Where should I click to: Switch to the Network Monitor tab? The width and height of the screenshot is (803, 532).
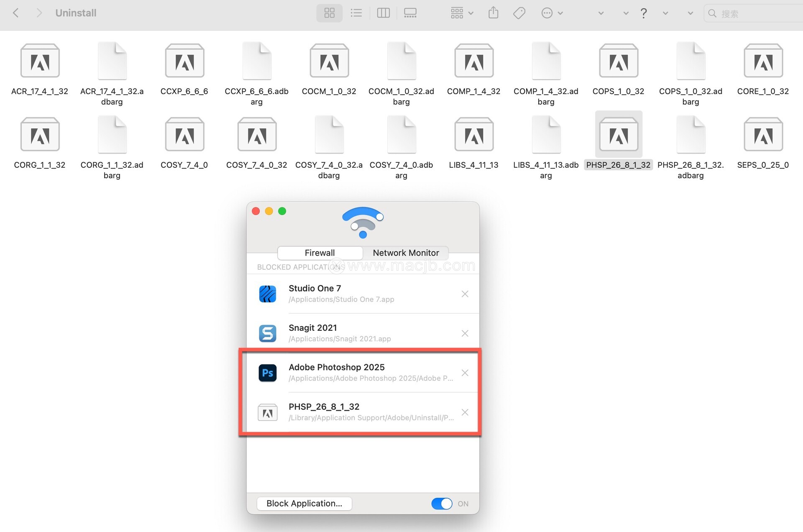click(x=406, y=253)
